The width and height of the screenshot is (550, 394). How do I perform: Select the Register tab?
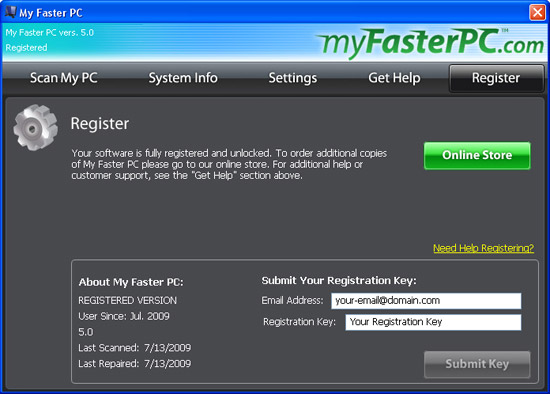[496, 78]
